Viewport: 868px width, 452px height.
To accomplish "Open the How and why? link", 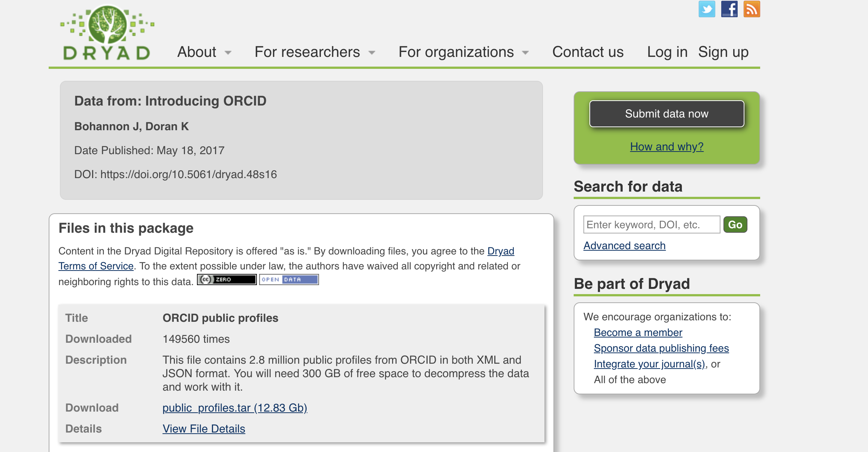I will tap(667, 146).
